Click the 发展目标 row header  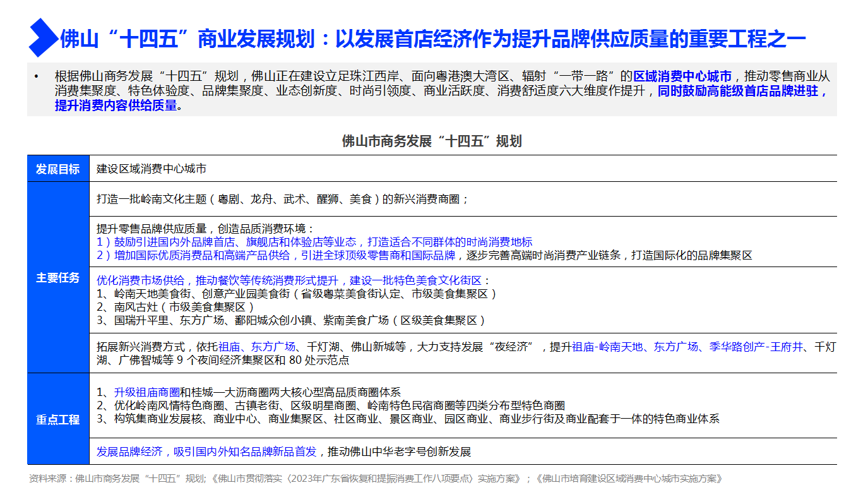point(58,169)
